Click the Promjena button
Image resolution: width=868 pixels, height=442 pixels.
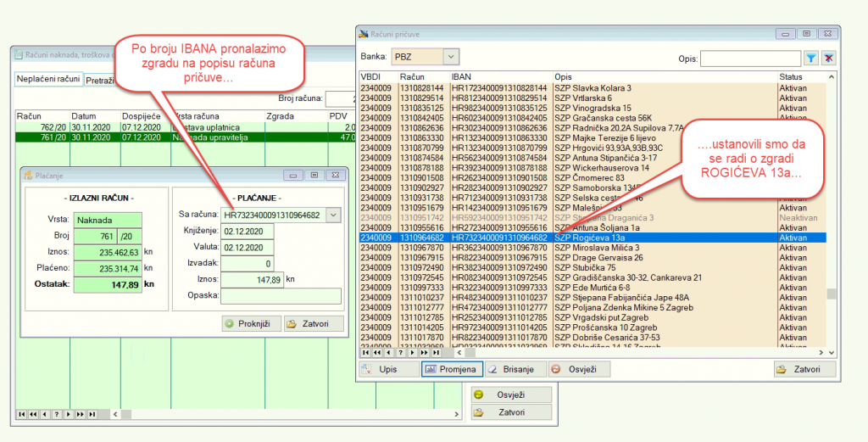(452, 370)
